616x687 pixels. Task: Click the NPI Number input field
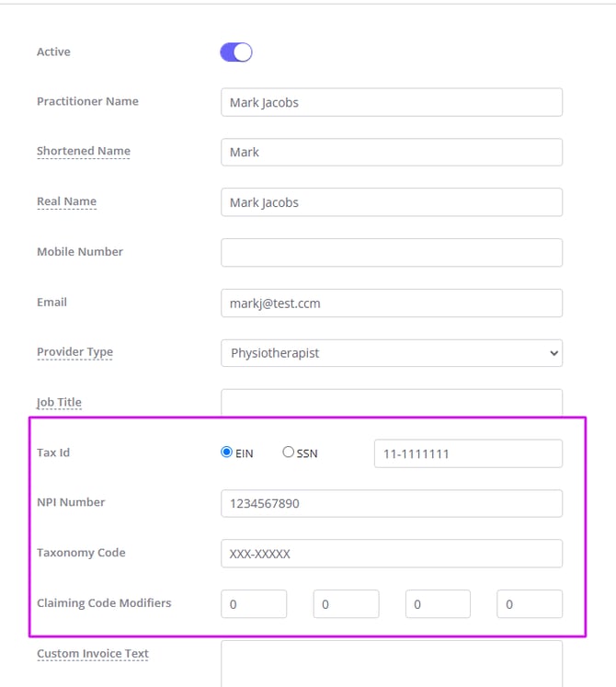(x=391, y=503)
